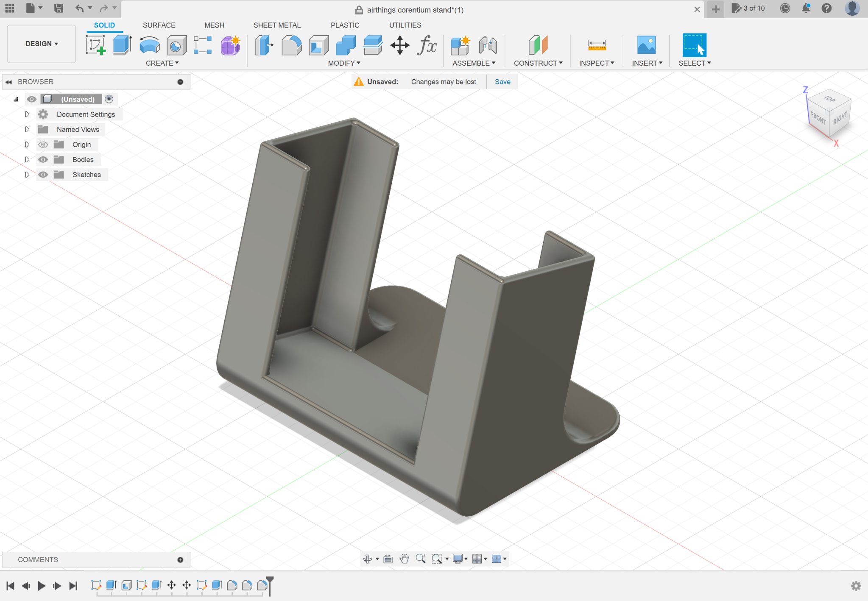868x601 pixels.
Task: Toggle the Sketches folder visibility eye
Action: coord(43,175)
